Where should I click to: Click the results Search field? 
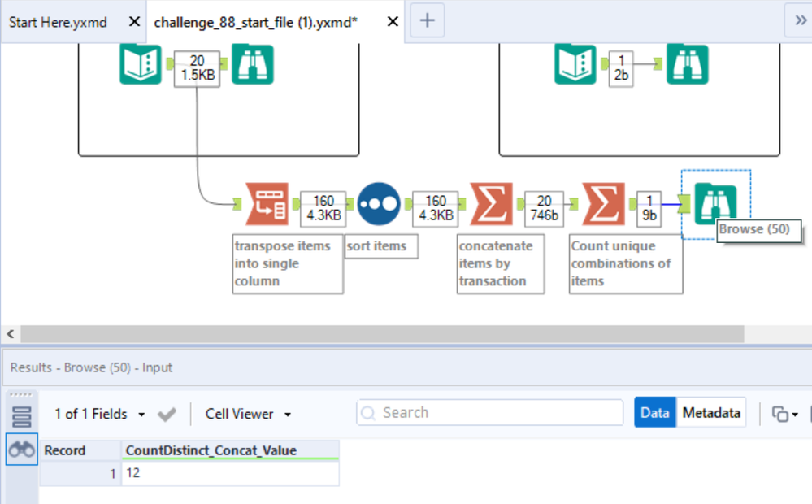click(x=489, y=413)
